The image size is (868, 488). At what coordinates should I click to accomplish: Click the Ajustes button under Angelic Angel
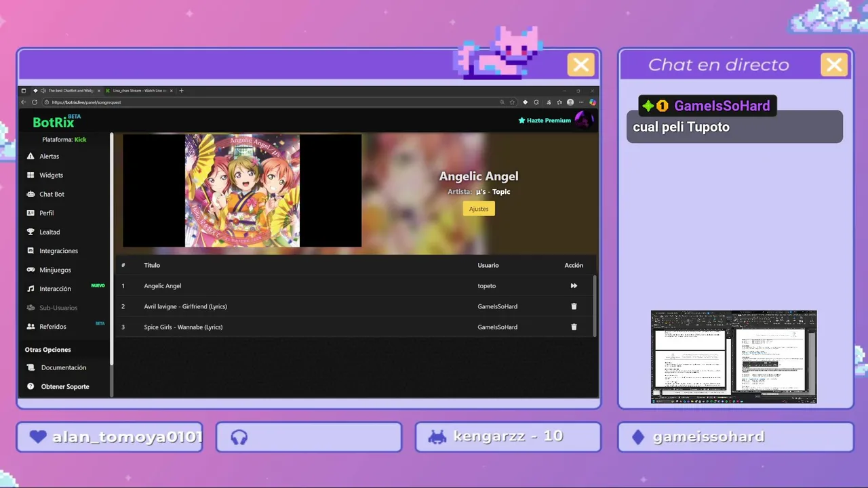pyautogui.click(x=479, y=209)
